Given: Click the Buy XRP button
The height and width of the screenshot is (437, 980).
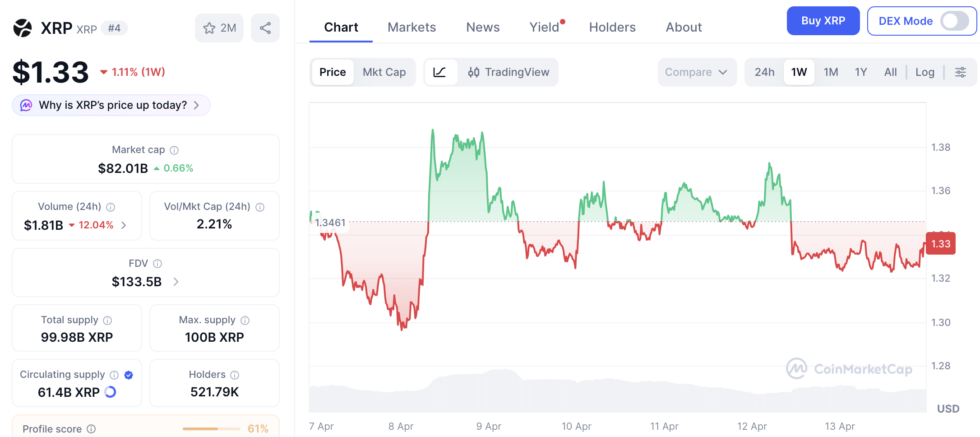Looking at the screenshot, I should point(823,21).
